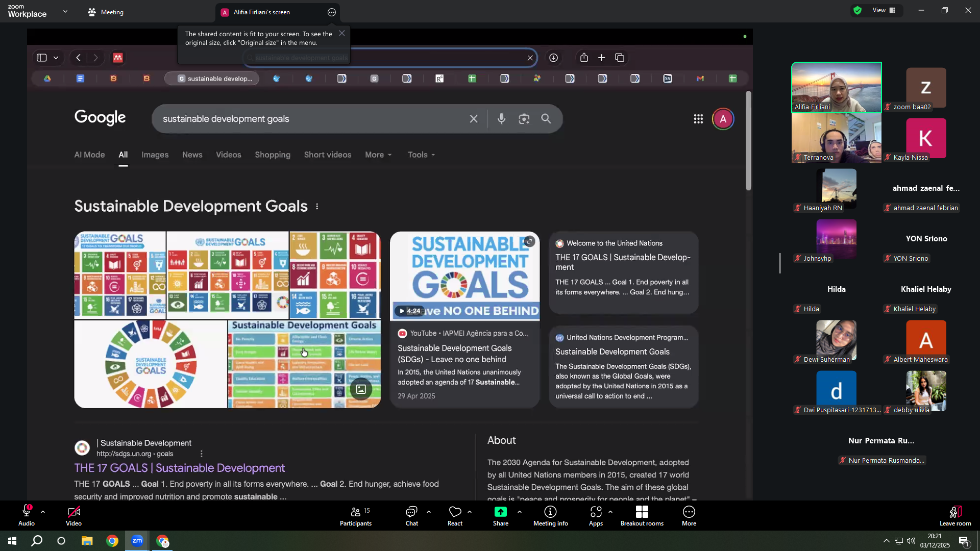Clear the Google search box text

(x=474, y=119)
